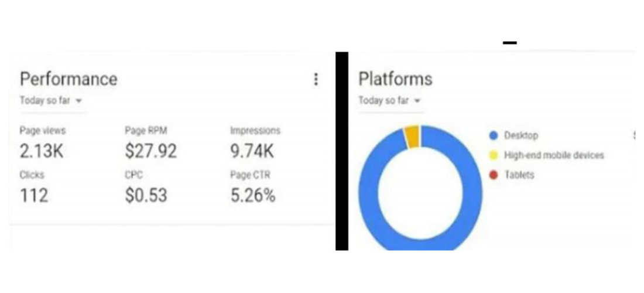Expand Platforms "Today so far" dropdown

[390, 101]
